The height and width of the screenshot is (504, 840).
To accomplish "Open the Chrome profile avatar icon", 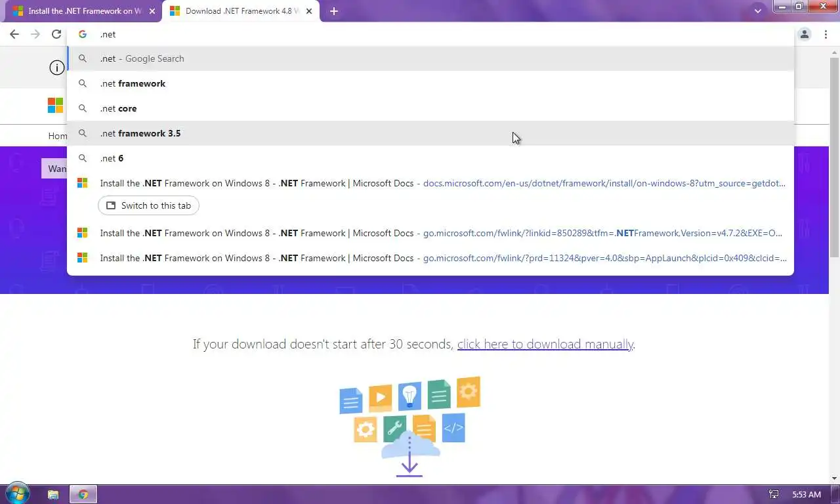I will pyautogui.click(x=805, y=34).
